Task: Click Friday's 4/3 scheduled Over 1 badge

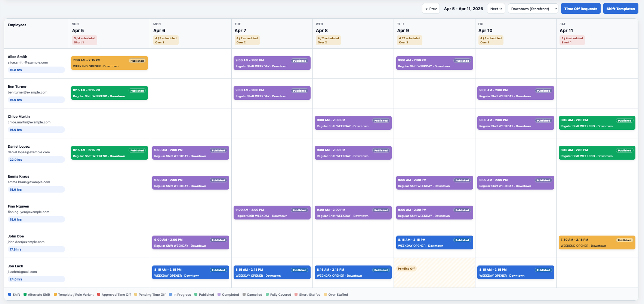Action: (x=491, y=40)
